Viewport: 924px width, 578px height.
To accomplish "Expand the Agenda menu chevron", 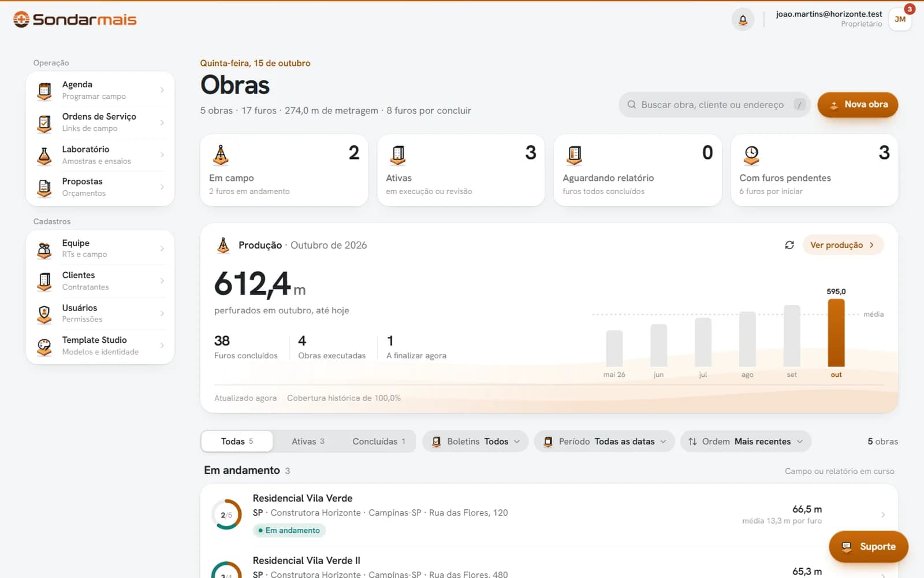I will click(162, 90).
